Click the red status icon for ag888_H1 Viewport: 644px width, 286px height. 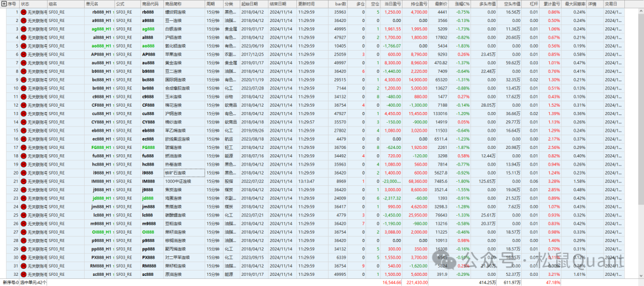tap(23, 29)
